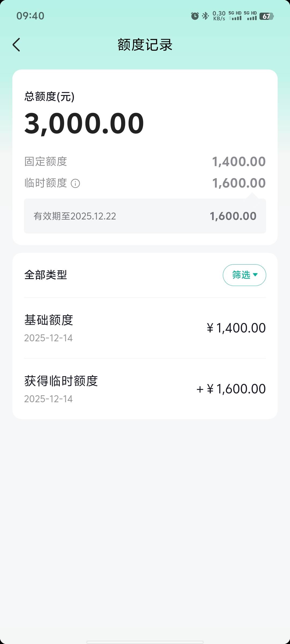Image resolution: width=290 pixels, height=644 pixels.
Task: Tap the Bluetooth status icon
Action: [x=205, y=16]
